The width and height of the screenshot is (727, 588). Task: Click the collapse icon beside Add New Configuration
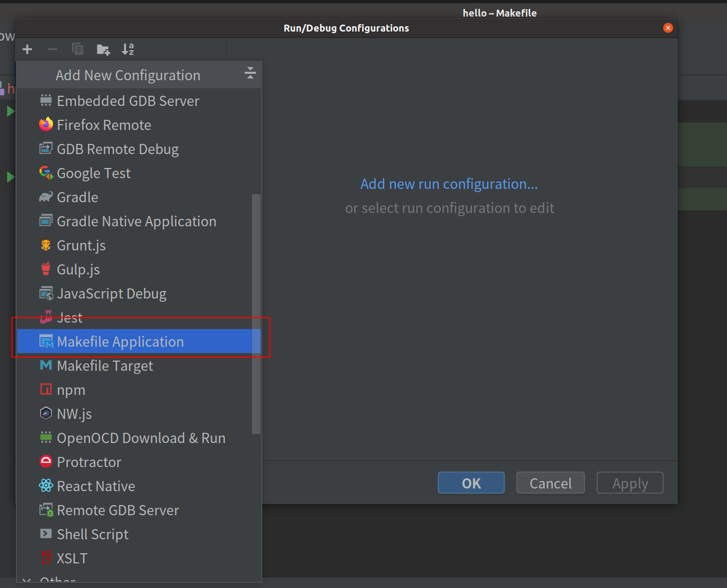point(250,73)
